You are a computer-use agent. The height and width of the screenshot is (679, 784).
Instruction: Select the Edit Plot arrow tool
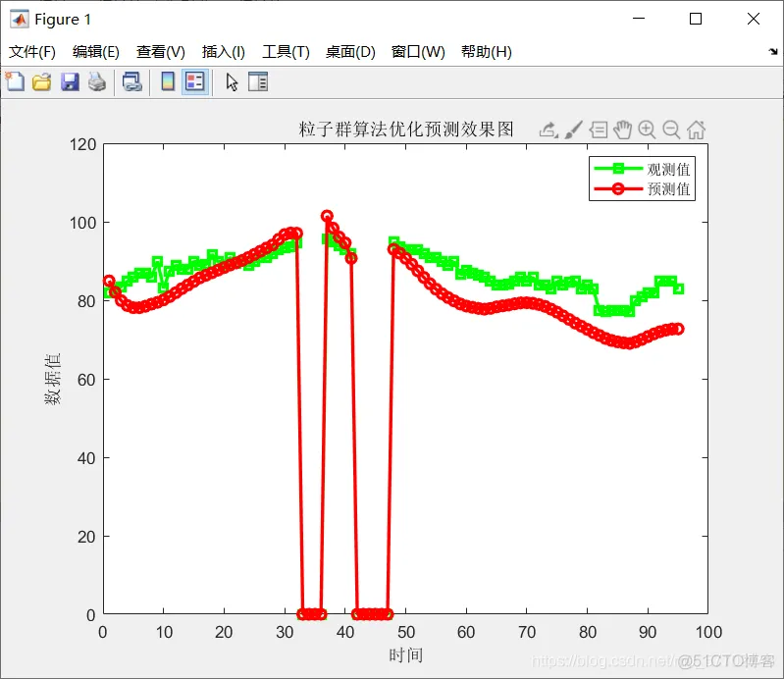click(x=232, y=81)
